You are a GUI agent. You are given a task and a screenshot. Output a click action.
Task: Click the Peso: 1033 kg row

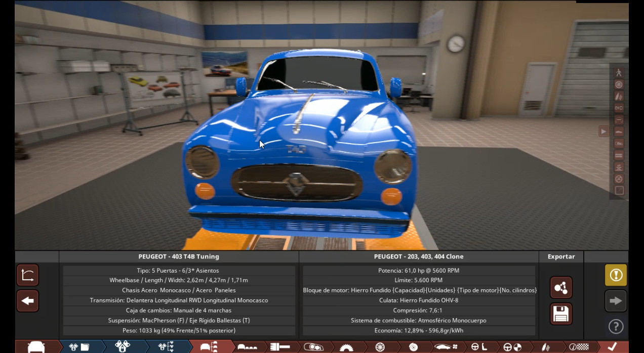[179, 331]
